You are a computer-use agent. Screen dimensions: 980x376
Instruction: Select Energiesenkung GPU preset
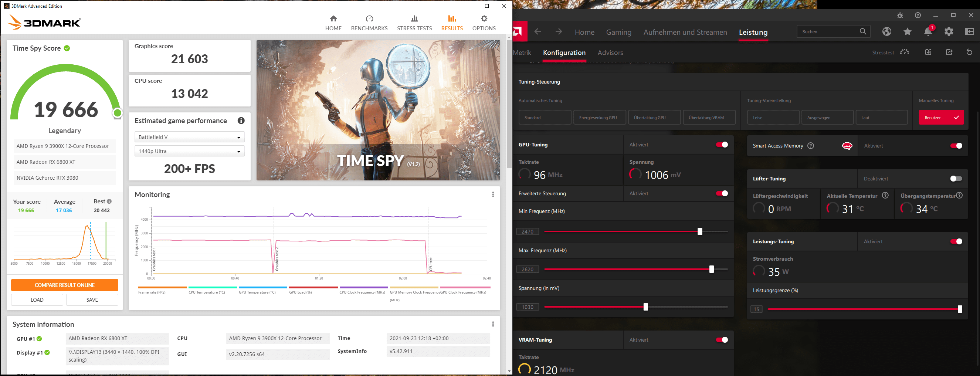pyautogui.click(x=600, y=117)
